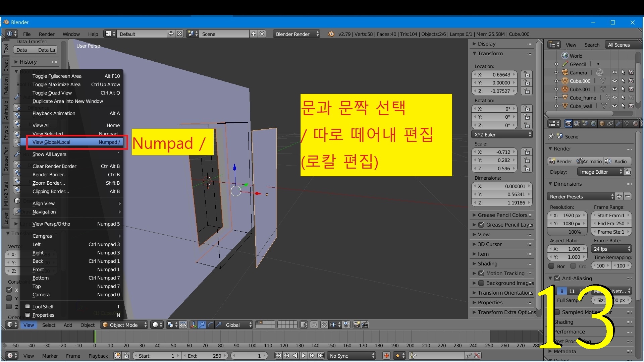644x362 pixels.
Task: Expand the Cube.000 outliner entry
Action: (556, 81)
